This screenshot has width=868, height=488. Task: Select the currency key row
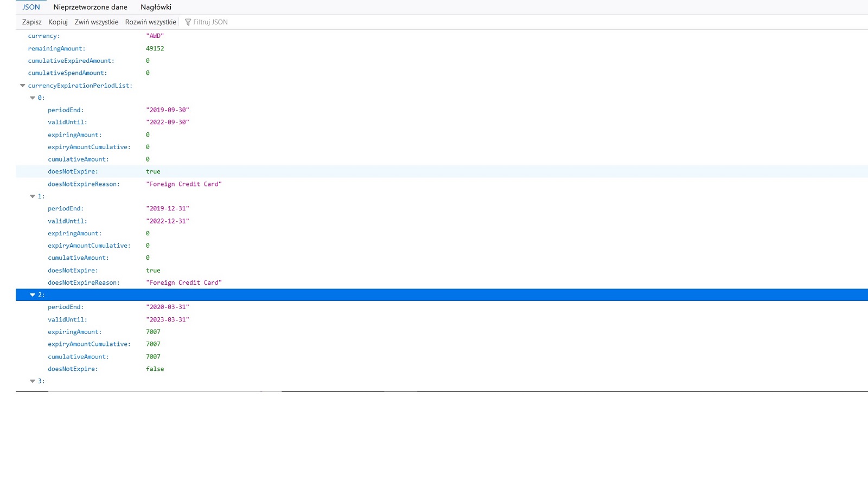pos(442,36)
